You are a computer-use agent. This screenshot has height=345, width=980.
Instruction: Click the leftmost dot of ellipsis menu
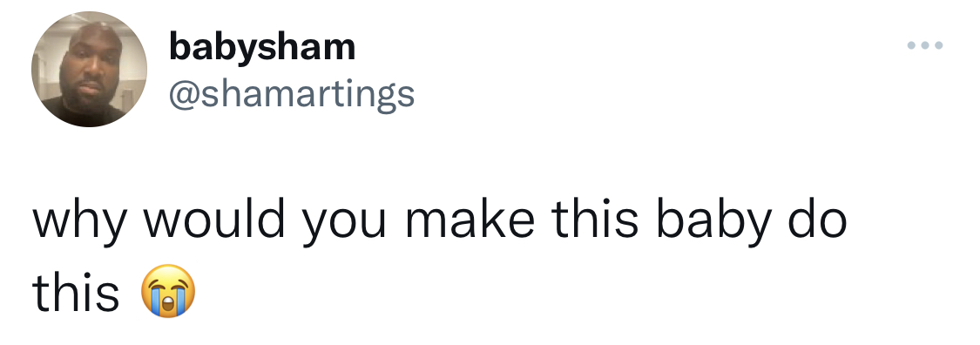coord(912,45)
